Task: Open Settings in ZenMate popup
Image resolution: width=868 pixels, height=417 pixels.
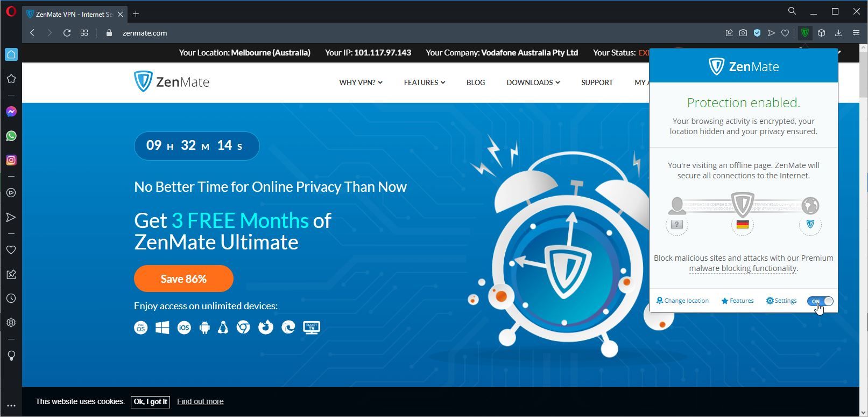Action: pyautogui.click(x=781, y=301)
